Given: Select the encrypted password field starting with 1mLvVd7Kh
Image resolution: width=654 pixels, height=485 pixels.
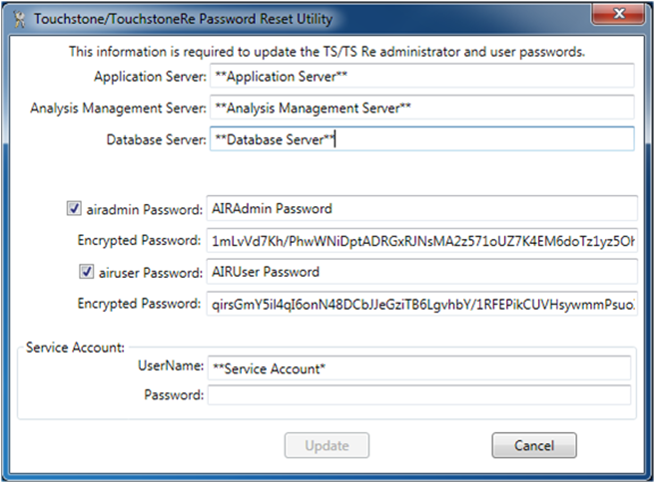Looking at the screenshot, I should point(422,241).
